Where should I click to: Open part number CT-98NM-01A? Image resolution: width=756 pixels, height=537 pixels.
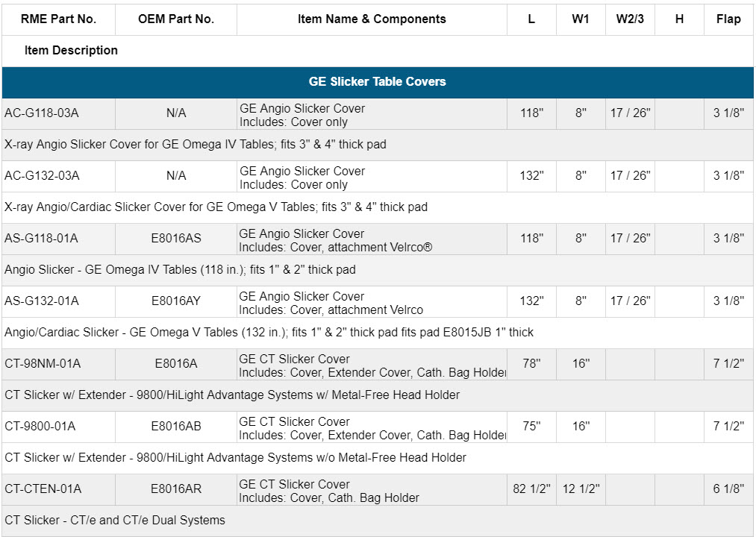(x=43, y=364)
